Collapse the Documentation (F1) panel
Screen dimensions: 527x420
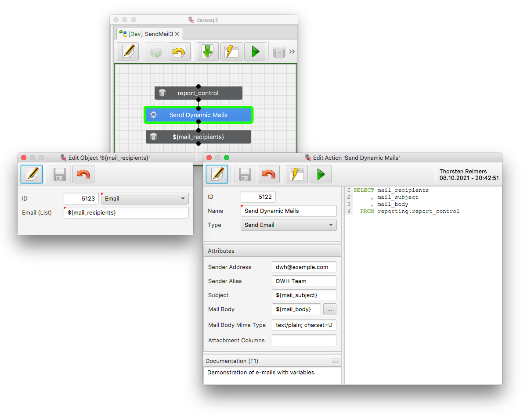point(336,361)
